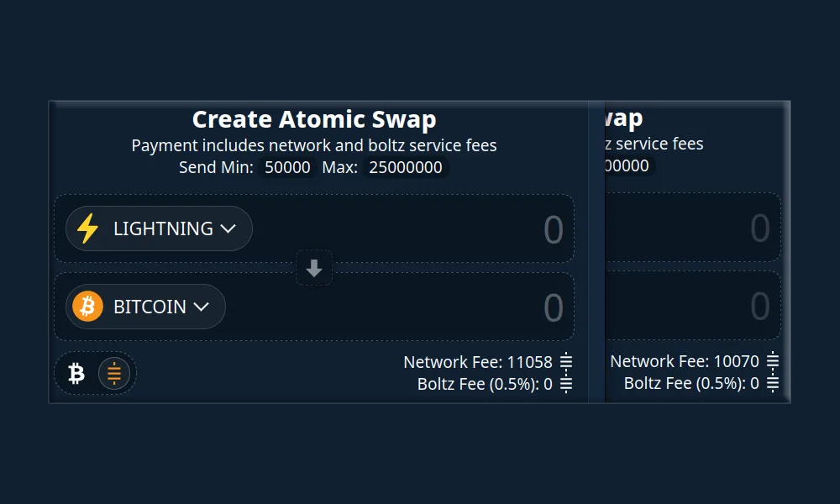Click the Max value 25000000
Screen dimensions: 840x504
click(x=405, y=167)
